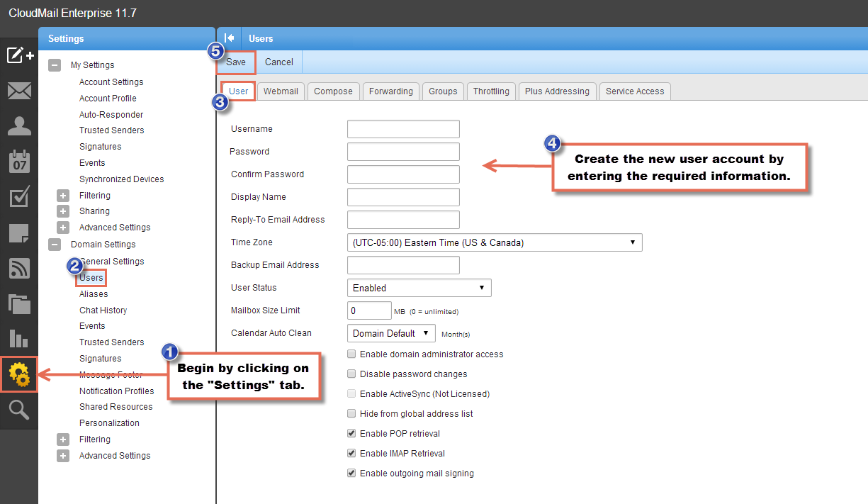Click the Username input field
Viewport: 868px width, 504px height.
[403, 129]
